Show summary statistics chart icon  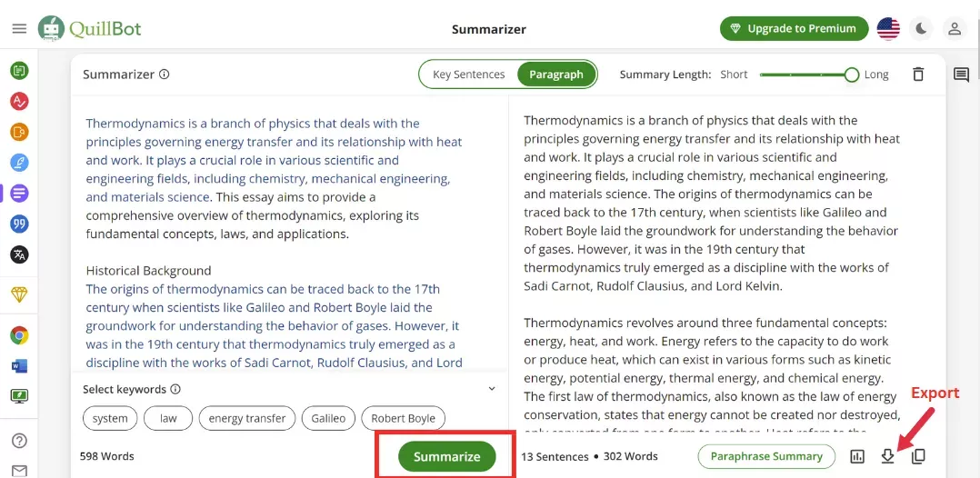coord(857,456)
